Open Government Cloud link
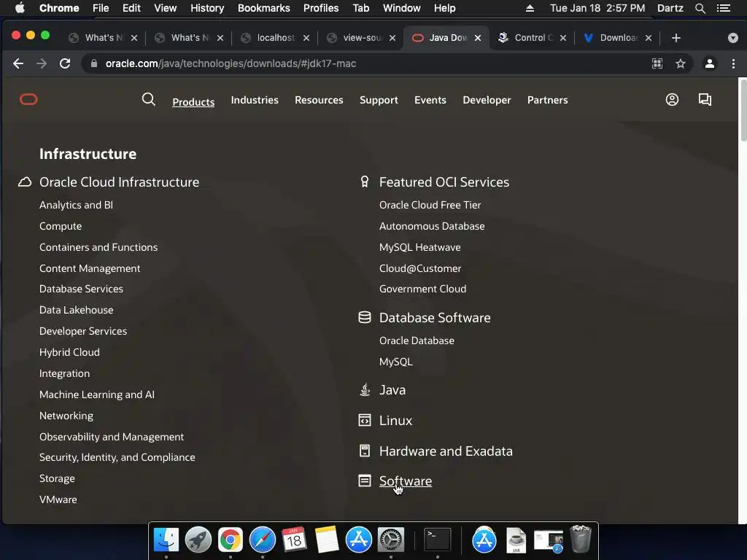 422,289
